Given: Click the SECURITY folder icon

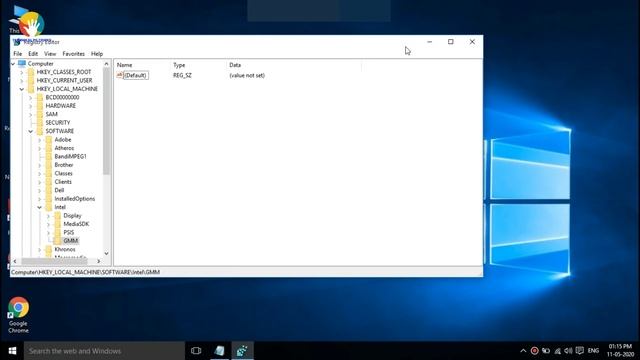Looking at the screenshot, I should 40,122.
